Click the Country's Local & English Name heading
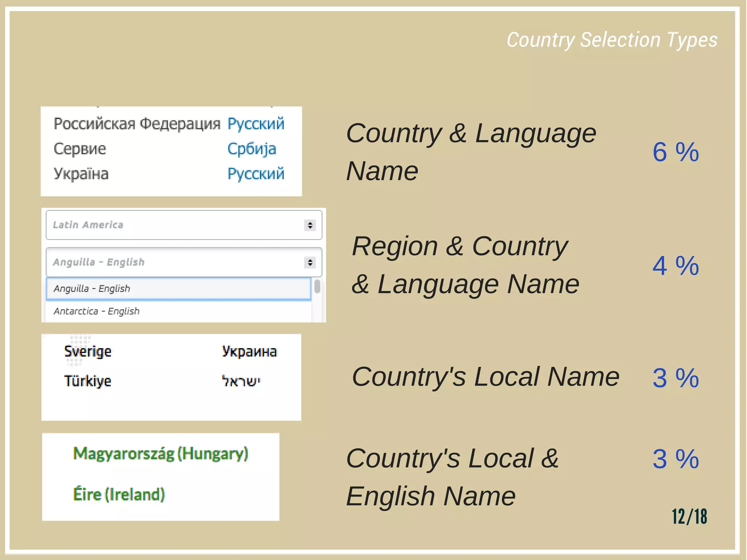Screen dimensions: 747x560 coord(452,477)
